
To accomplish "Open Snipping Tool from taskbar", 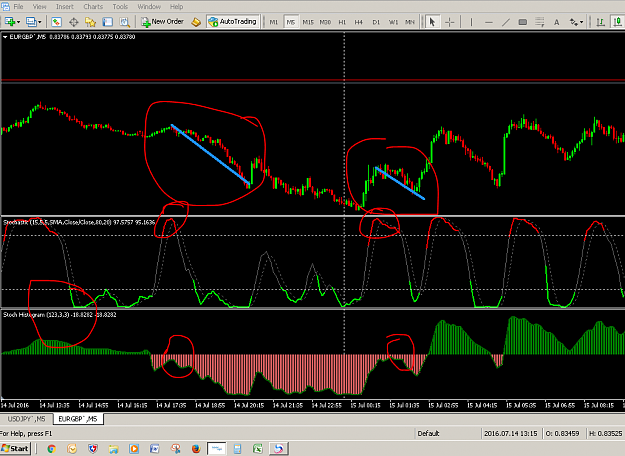I will (175, 449).
